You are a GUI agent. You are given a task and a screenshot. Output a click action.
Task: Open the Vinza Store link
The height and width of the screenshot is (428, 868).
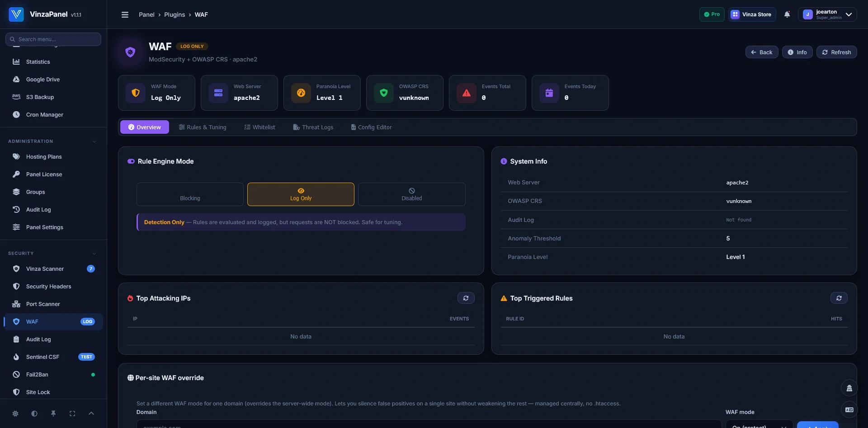pyautogui.click(x=752, y=14)
